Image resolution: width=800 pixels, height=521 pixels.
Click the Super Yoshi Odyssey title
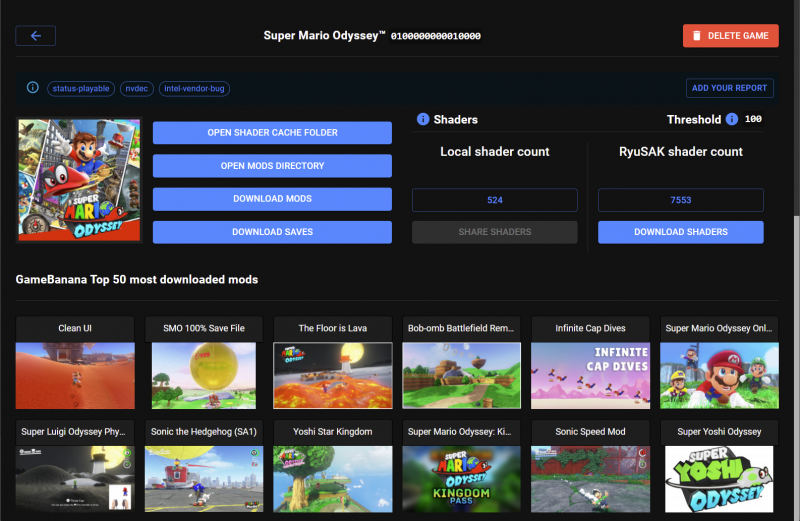point(719,432)
